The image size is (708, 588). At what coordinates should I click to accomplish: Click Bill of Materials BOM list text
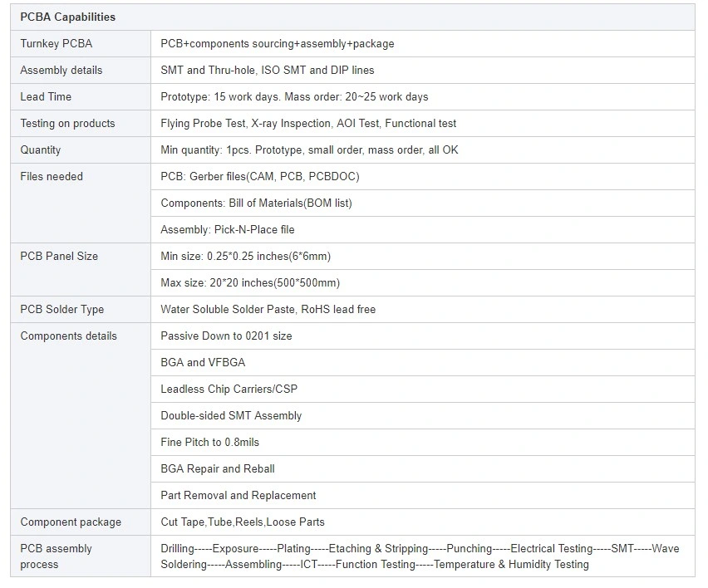click(x=256, y=203)
